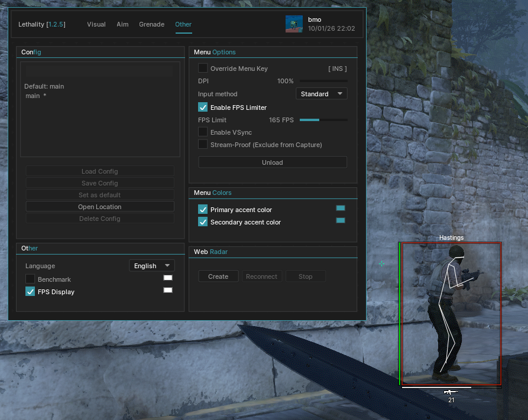Enable the Override Menu Key checkbox
The image size is (528, 420).
point(203,69)
